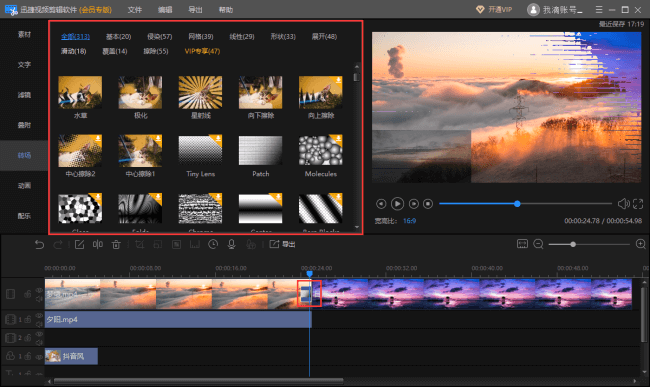Click the 导出 export button in timeline toolbar

[282, 244]
